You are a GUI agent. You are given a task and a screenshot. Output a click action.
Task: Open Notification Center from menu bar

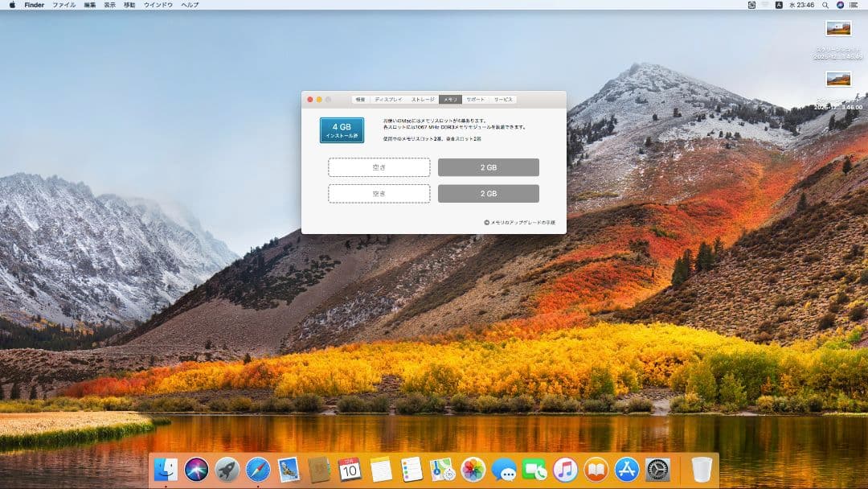[857, 5]
